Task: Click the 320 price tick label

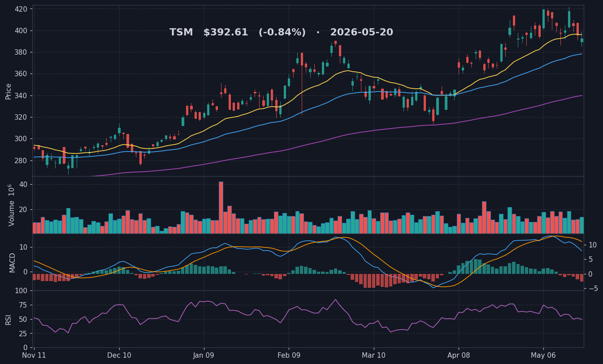Action: tap(21, 117)
